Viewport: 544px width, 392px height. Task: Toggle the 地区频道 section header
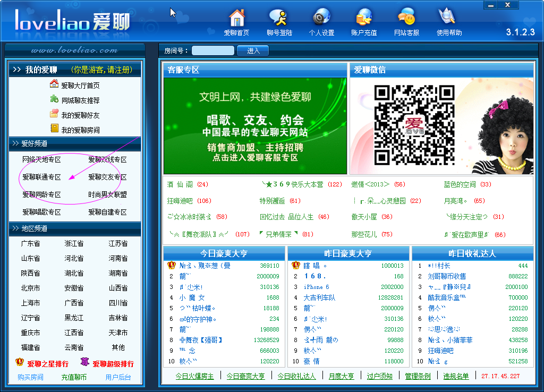tap(75, 228)
